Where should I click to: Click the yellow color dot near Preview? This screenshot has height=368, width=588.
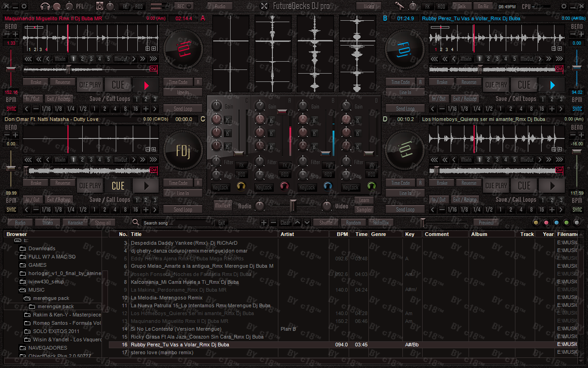tap(536, 223)
